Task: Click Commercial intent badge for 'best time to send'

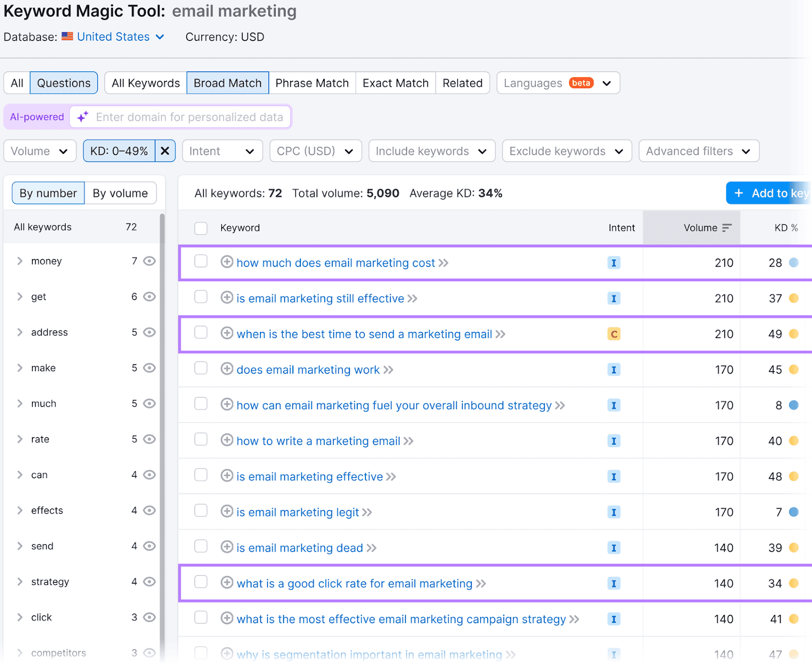Action: tap(614, 334)
